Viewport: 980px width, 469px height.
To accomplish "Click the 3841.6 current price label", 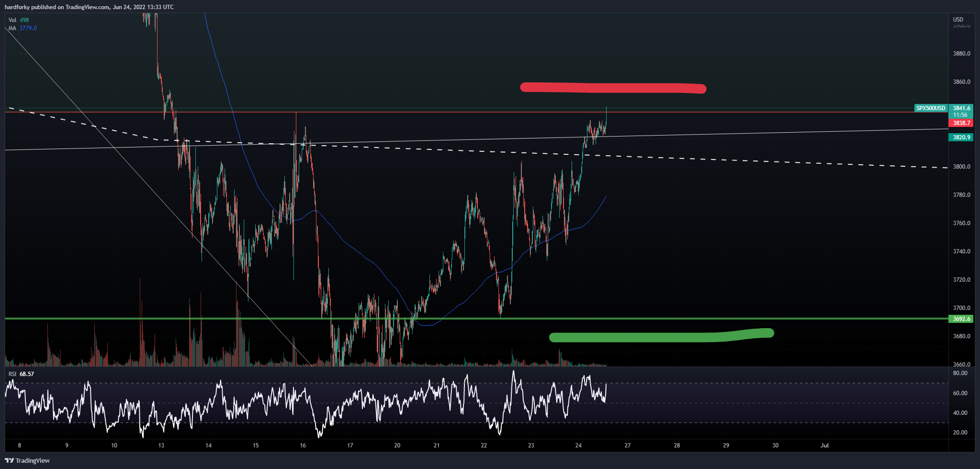I will pos(961,108).
